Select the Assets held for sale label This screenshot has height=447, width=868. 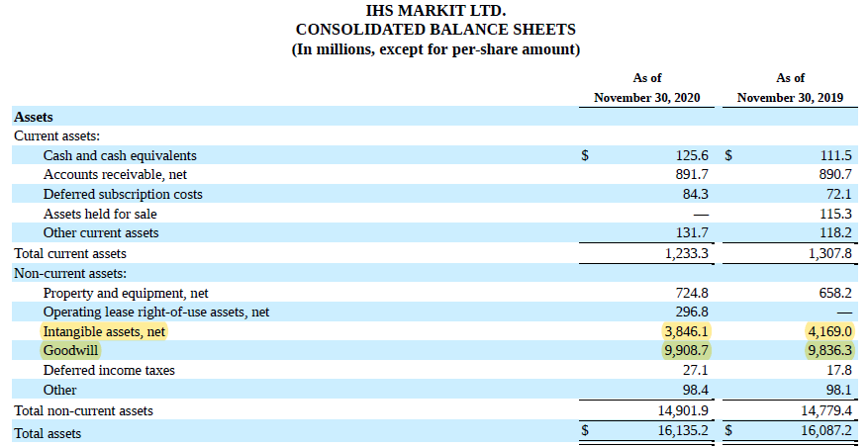[100, 214]
